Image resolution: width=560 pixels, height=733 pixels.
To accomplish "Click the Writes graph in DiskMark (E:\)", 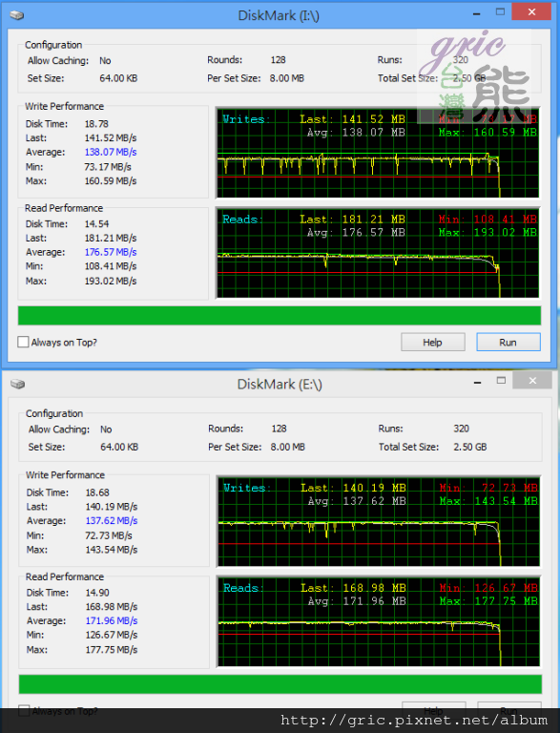I will click(379, 522).
